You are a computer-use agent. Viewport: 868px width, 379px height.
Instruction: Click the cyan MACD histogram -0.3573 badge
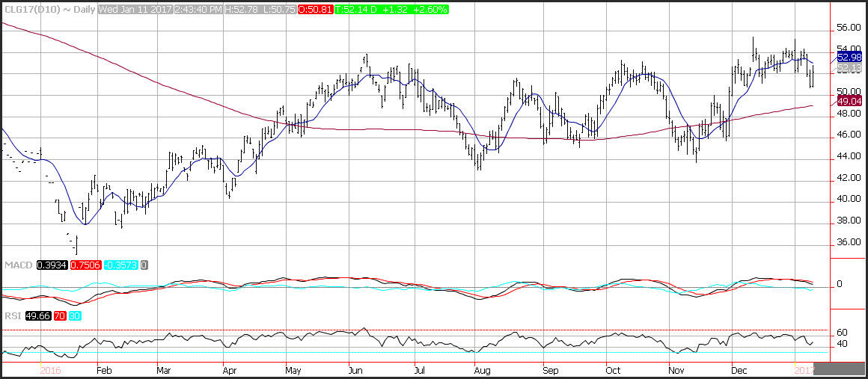click(x=120, y=265)
